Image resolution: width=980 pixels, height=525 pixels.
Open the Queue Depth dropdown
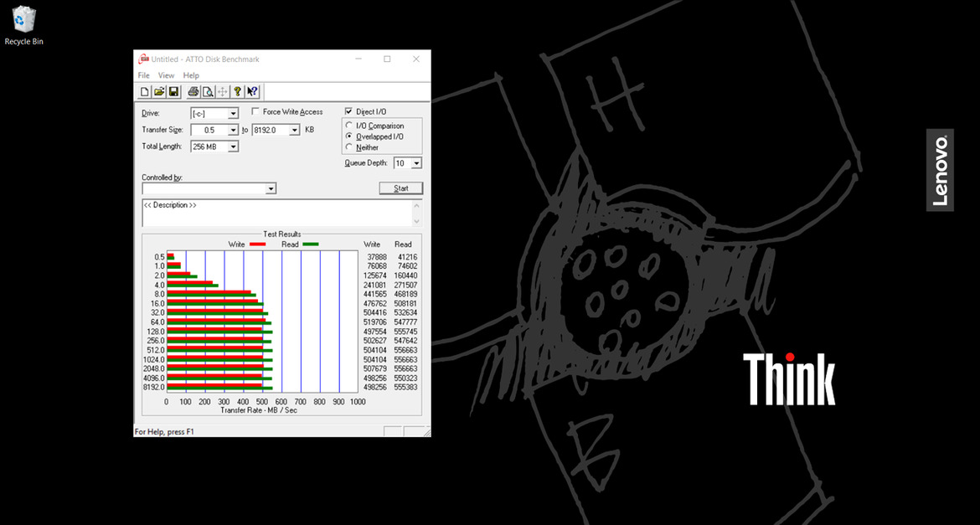coord(417,163)
